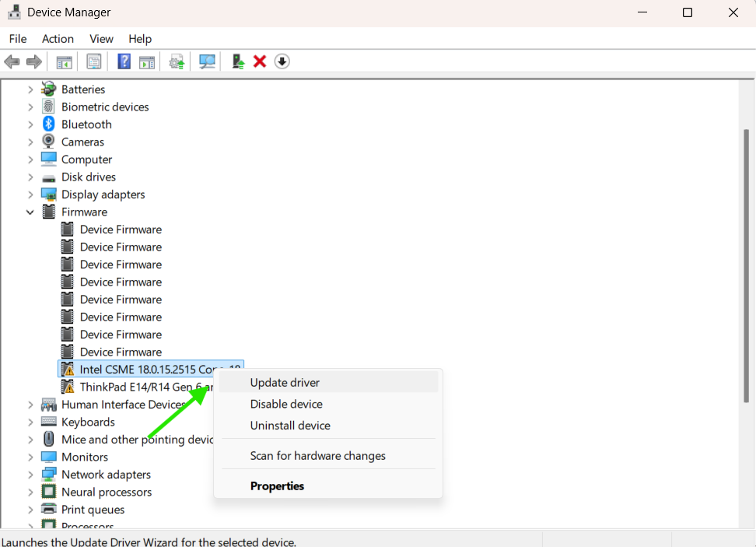
Task: Open the Action menu
Action: coord(58,39)
